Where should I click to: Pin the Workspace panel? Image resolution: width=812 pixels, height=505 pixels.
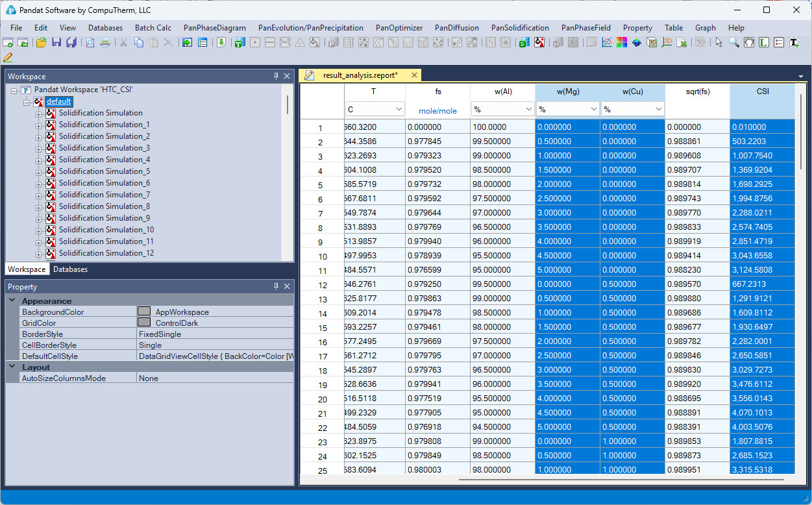pyautogui.click(x=276, y=77)
